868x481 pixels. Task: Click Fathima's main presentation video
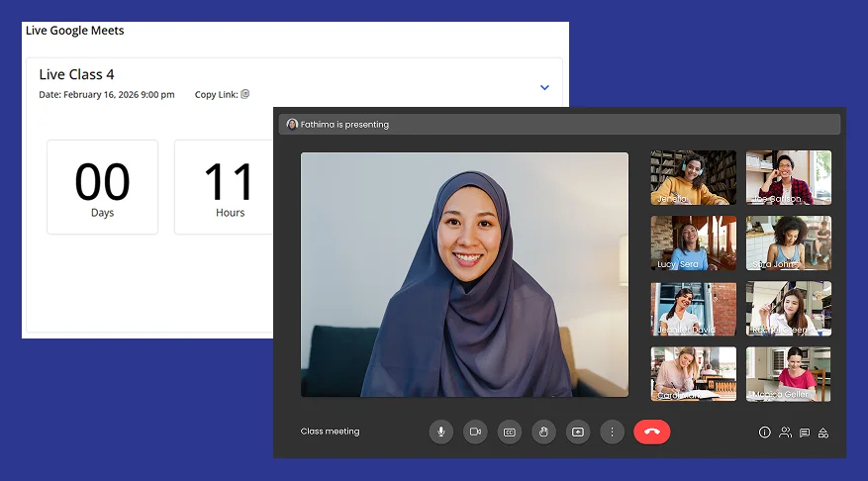[464, 274]
